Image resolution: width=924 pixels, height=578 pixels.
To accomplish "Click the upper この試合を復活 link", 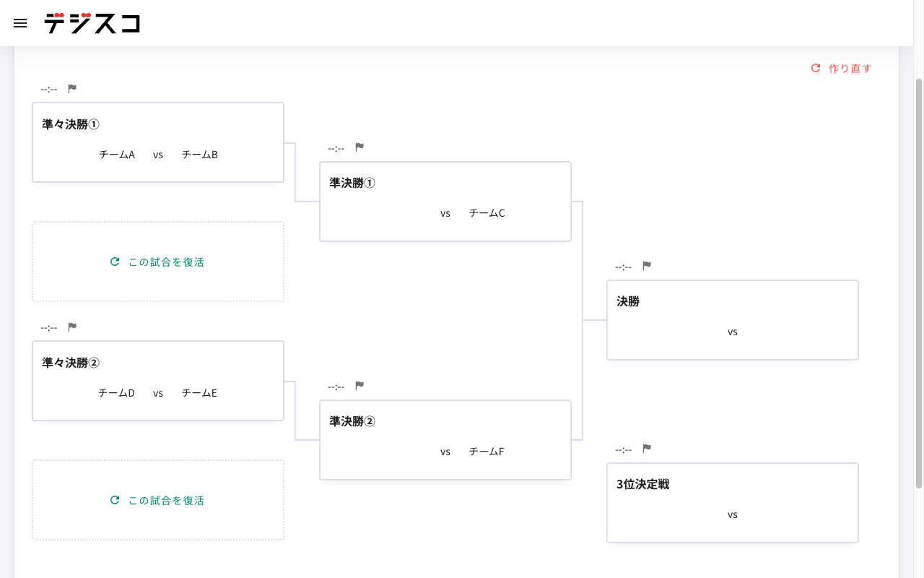I will [165, 262].
